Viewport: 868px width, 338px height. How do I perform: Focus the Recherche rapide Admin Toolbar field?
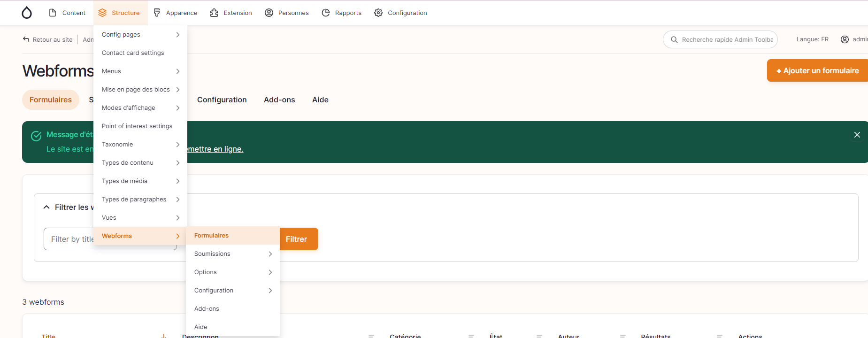tap(726, 39)
